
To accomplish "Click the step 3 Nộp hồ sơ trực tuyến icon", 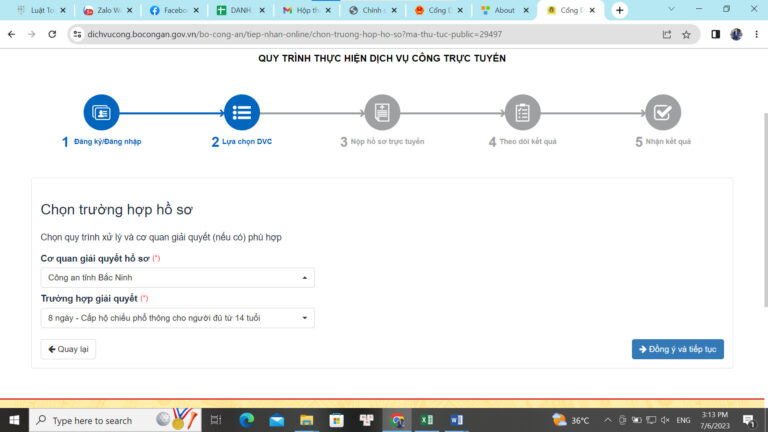I will pos(382,113).
